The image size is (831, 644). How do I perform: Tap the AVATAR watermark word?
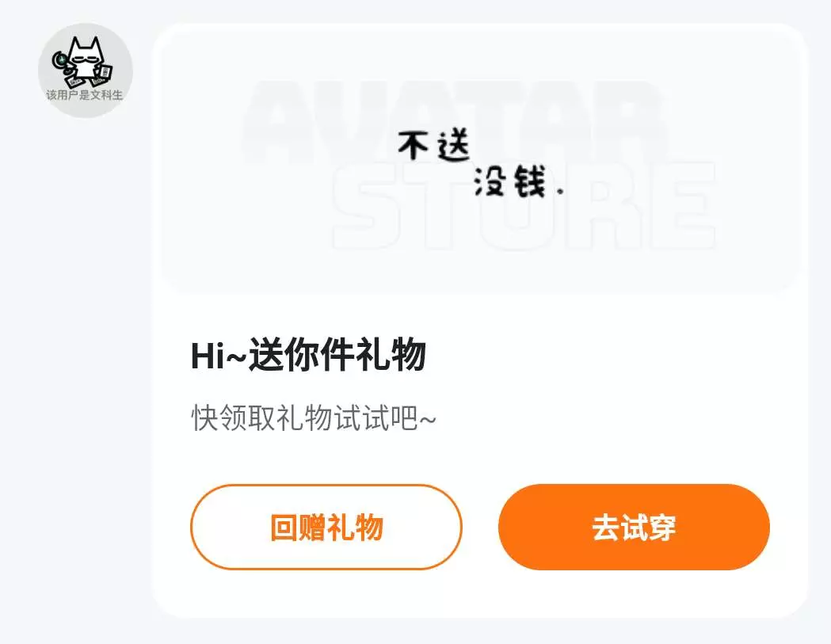tap(453, 120)
